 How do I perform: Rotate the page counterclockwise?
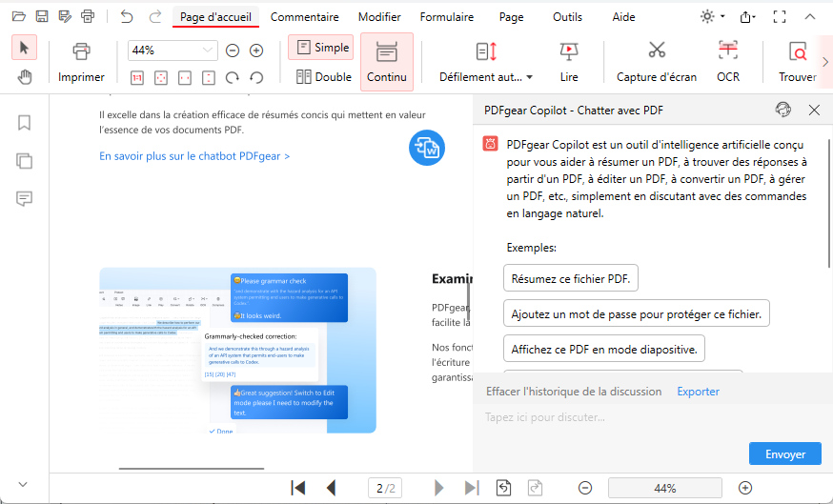(x=256, y=78)
